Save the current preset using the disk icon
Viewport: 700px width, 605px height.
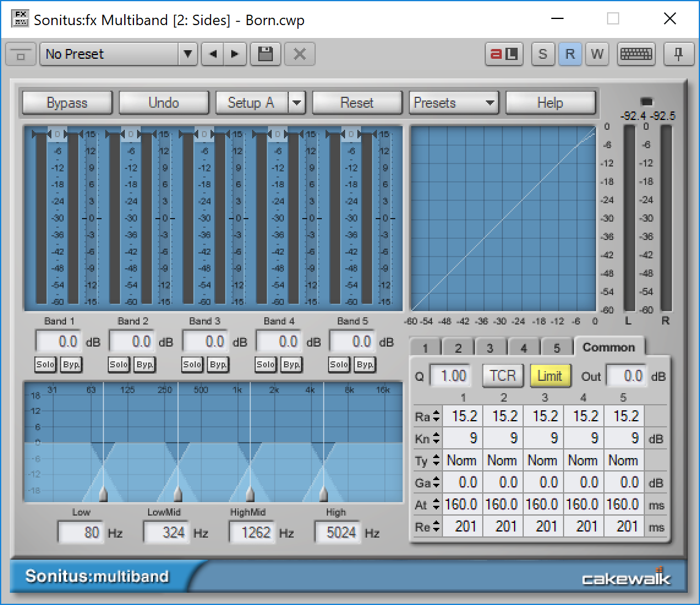tap(266, 54)
